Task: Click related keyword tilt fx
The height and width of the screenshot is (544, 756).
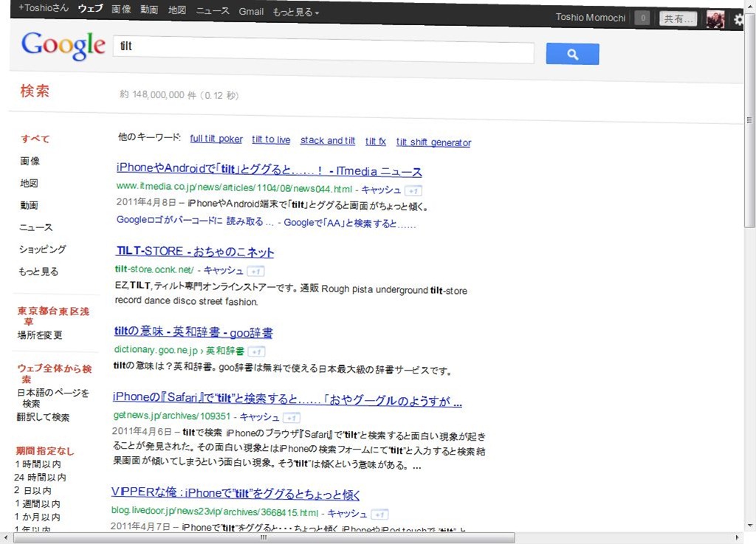Action: pos(376,141)
